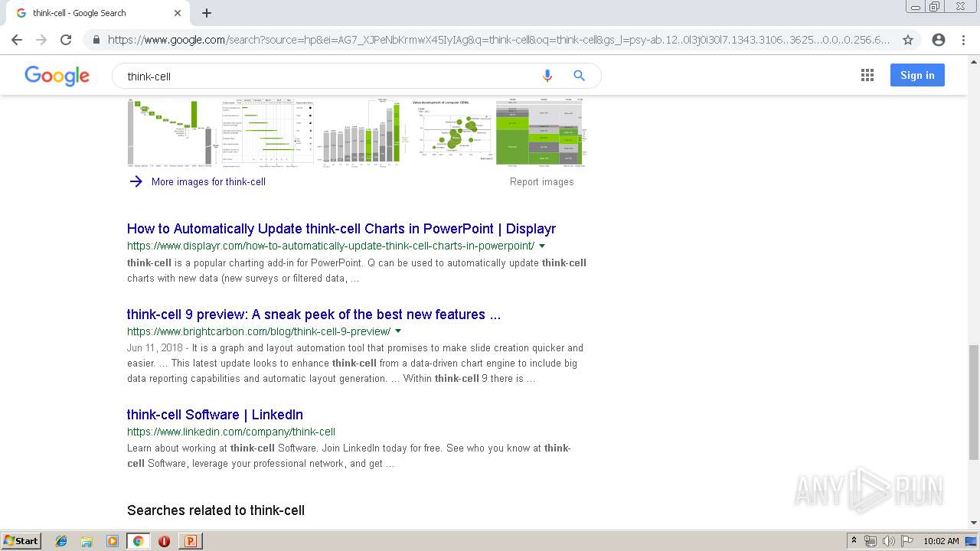980x551 pixels.
Task: Open Gantt chart image thumbnail
Action: (x=268, y=132)
